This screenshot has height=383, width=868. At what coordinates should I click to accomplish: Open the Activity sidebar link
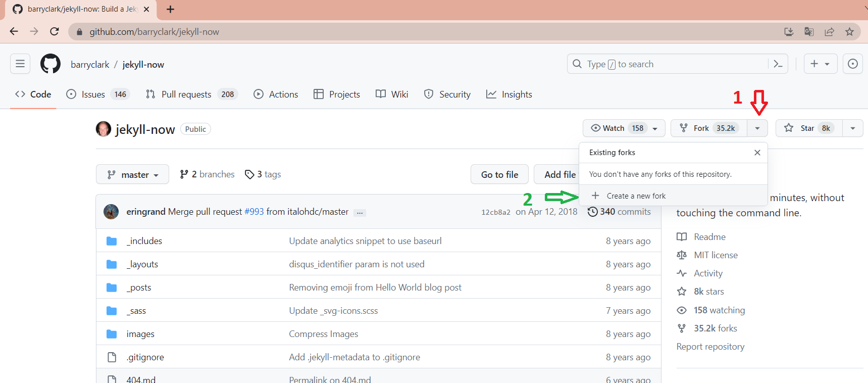pyautogui.click(x=699, y=273)
